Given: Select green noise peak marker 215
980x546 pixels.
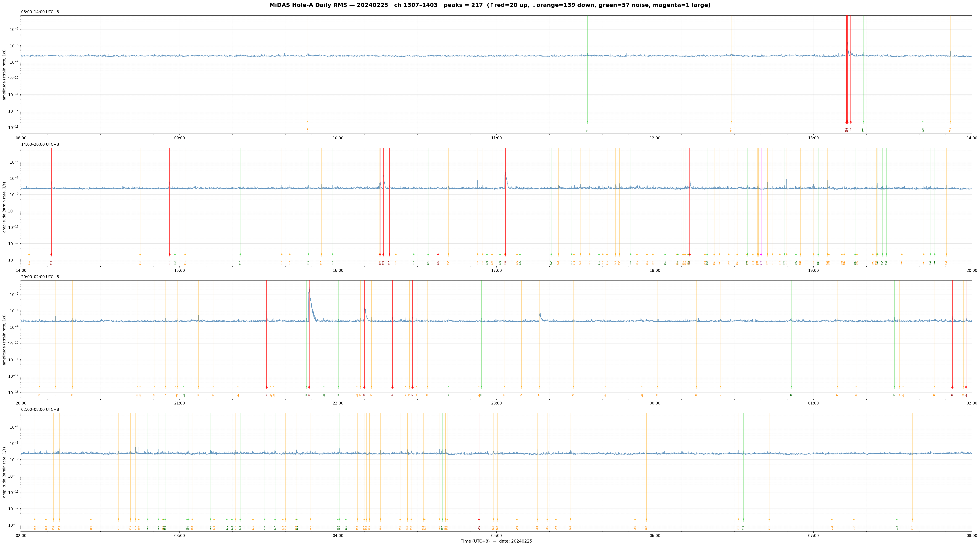Looking at the screenshot, I should [897, 519].
